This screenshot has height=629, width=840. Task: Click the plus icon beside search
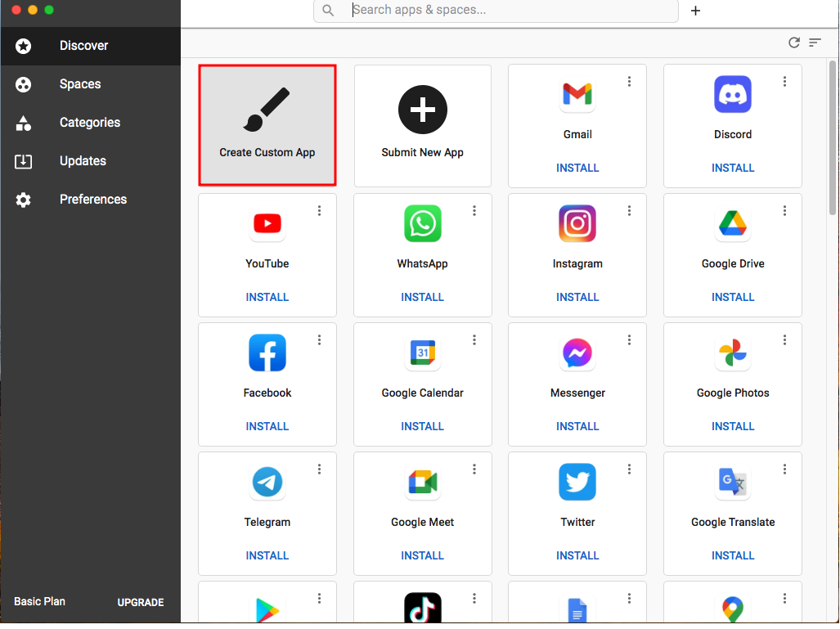click(x=695, y=11)
